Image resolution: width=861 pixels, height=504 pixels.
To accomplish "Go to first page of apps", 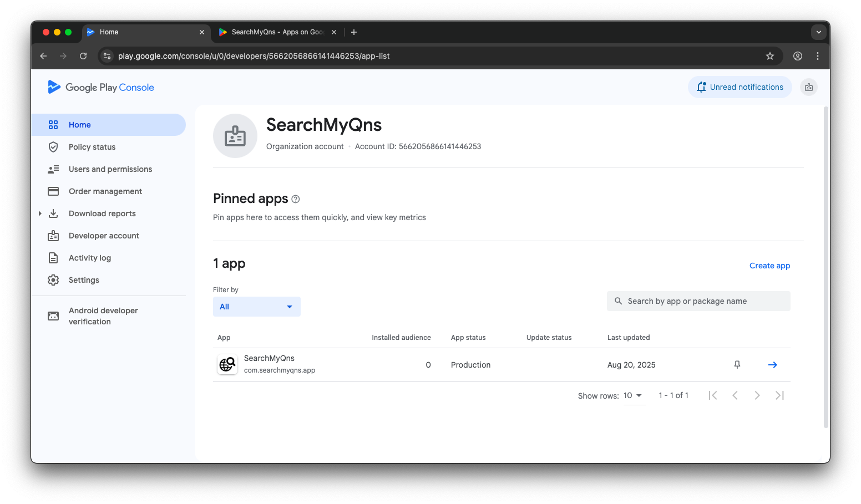I will (x=713, y=395).
